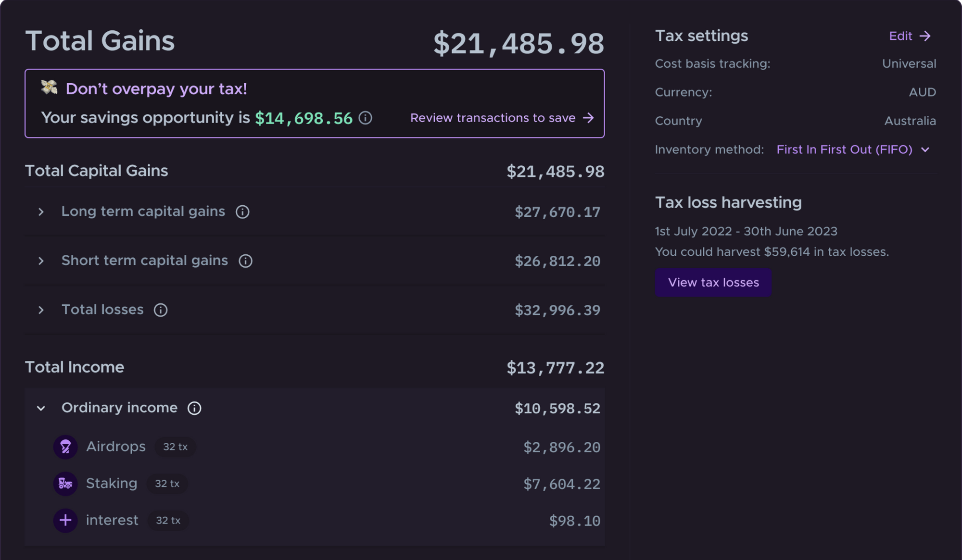Click Country value Australia
This screenshot has height=560, width=962.
click(910, 121)
